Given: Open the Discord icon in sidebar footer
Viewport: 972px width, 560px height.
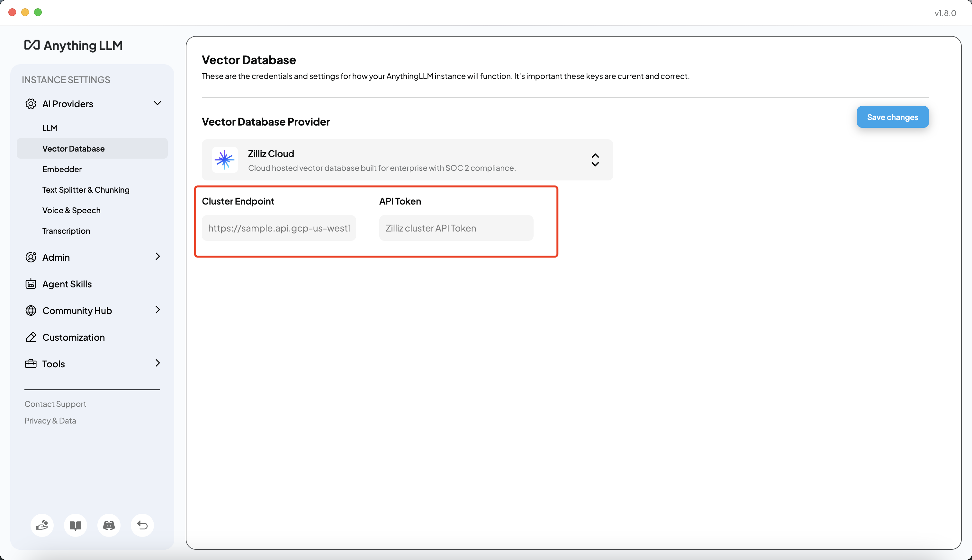Looking at the screenshot, I should point(109,525).
